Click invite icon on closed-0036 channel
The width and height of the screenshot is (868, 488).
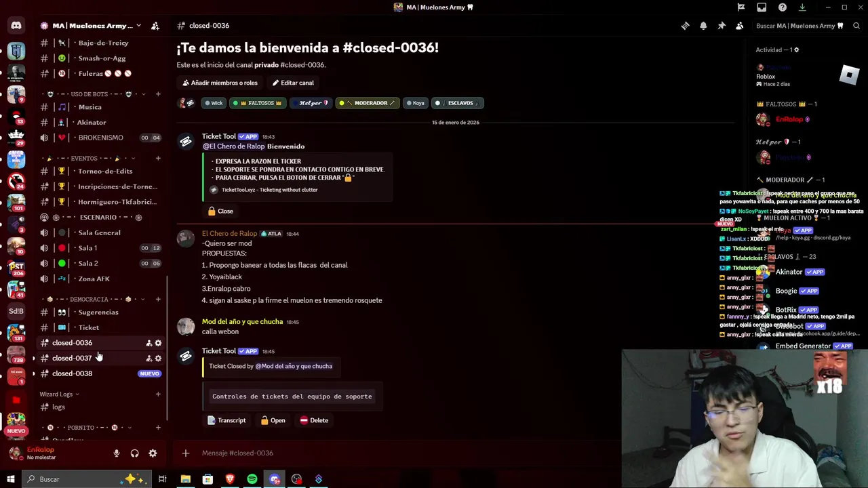[x=149, y=343]
